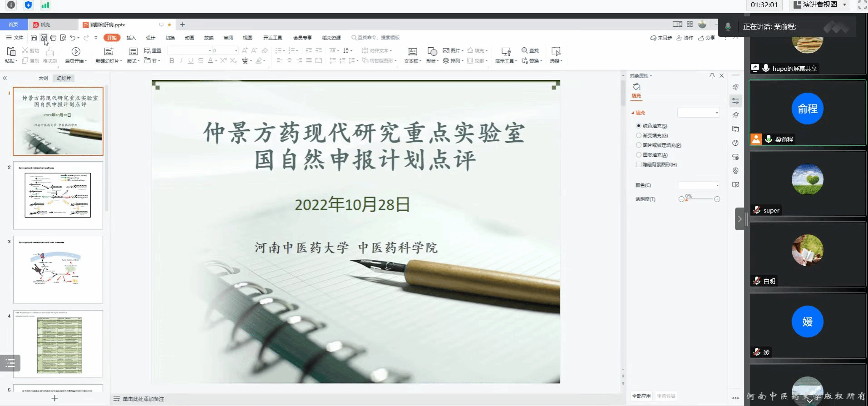This screenshot has height=406, width=868.
Task: Click the Apply to All (全部应用) button
Action: (x=641, y=396)
